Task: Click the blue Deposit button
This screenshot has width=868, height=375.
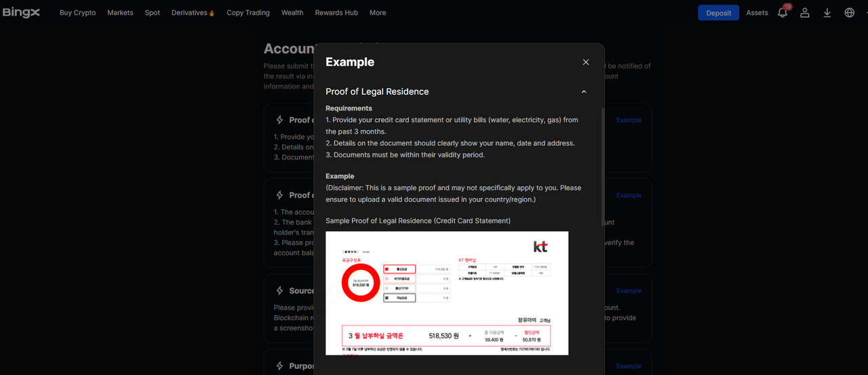Action: [x=718, y=13]
